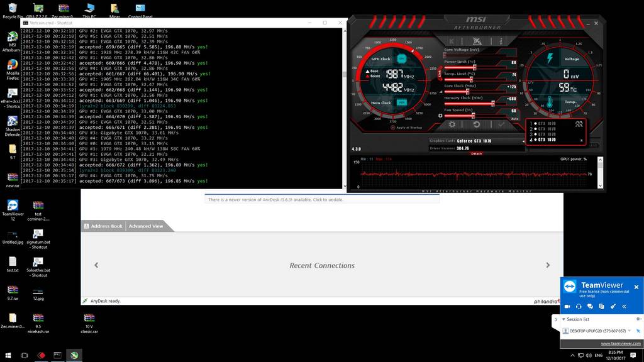Screen dimensions: 644x362
Task: Select GPU 1 GTX 1070 radio
Action: tap(535, 124)
